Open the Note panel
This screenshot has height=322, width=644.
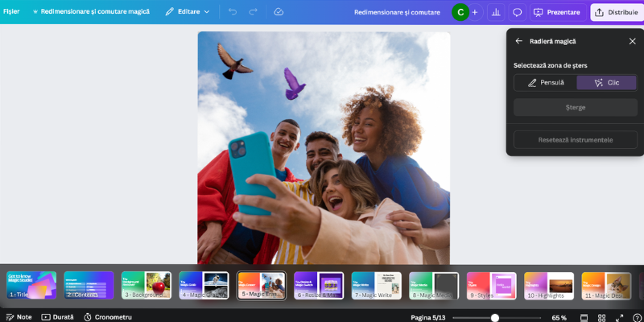pos(19,317)
